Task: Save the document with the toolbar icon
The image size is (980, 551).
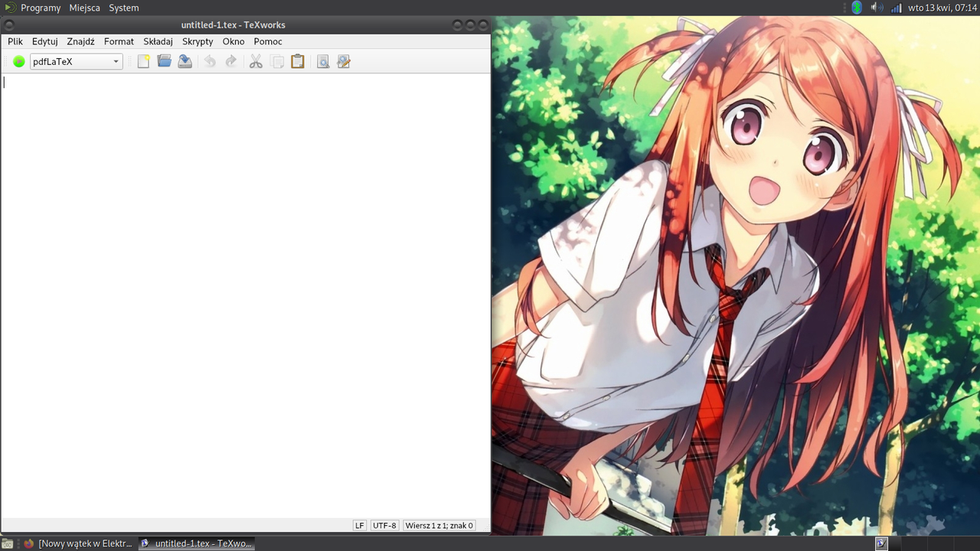Action: [x=185, y=61]
